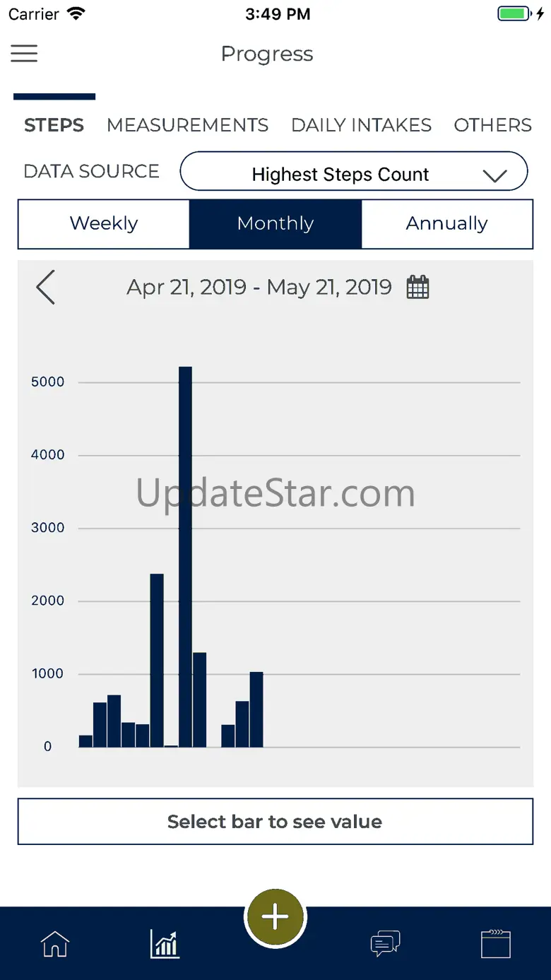The width and height of the screenshot is (551, 980).
Task: Click the data source dropdown chevron arrow
Action: coord(495,176)
